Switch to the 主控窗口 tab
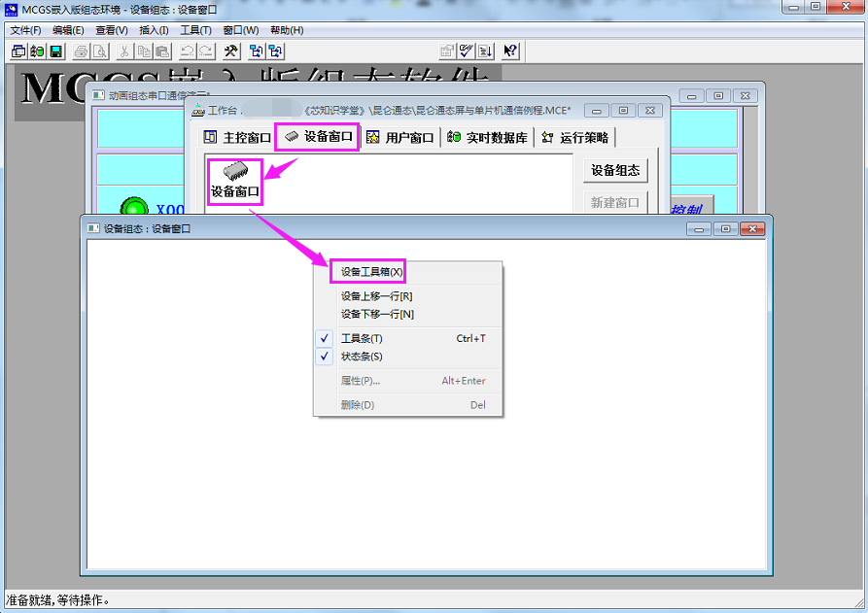This screenshot has width=868, height=613. tap(237, 137)
